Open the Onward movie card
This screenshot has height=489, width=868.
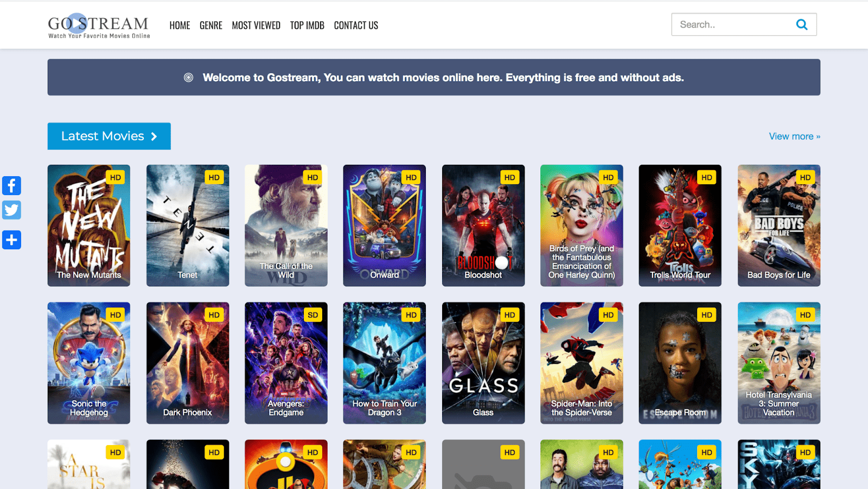385,226
